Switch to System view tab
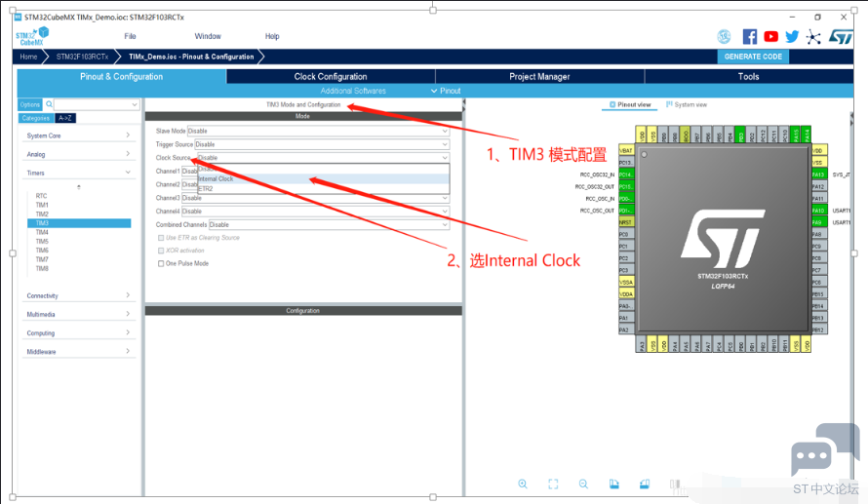The width and height of the screenshot is (868, 504). pyautogui.click(x=687, y=104)
